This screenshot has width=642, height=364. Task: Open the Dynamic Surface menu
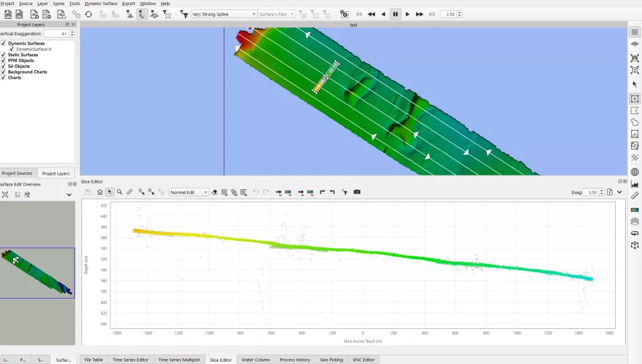coord(101,3)
